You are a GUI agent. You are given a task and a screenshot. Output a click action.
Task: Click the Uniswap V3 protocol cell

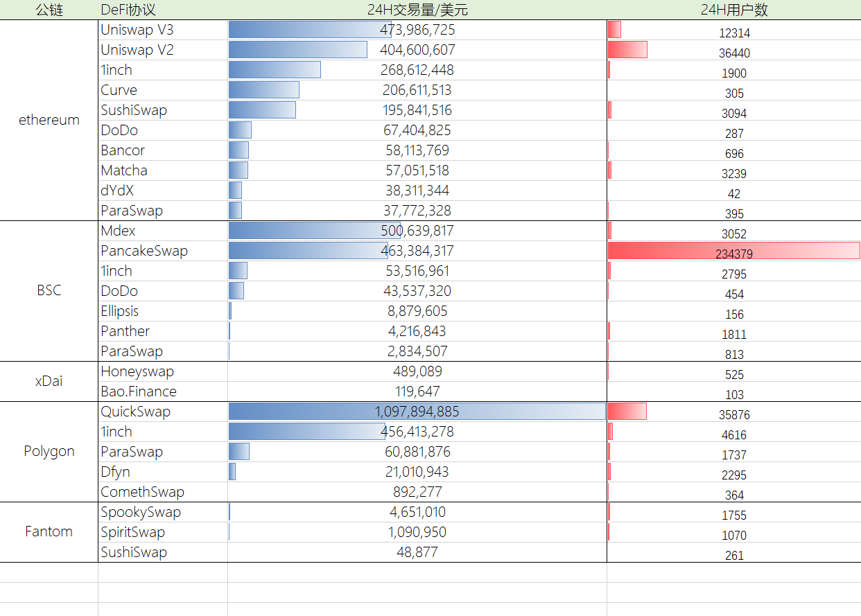point(163,30)
